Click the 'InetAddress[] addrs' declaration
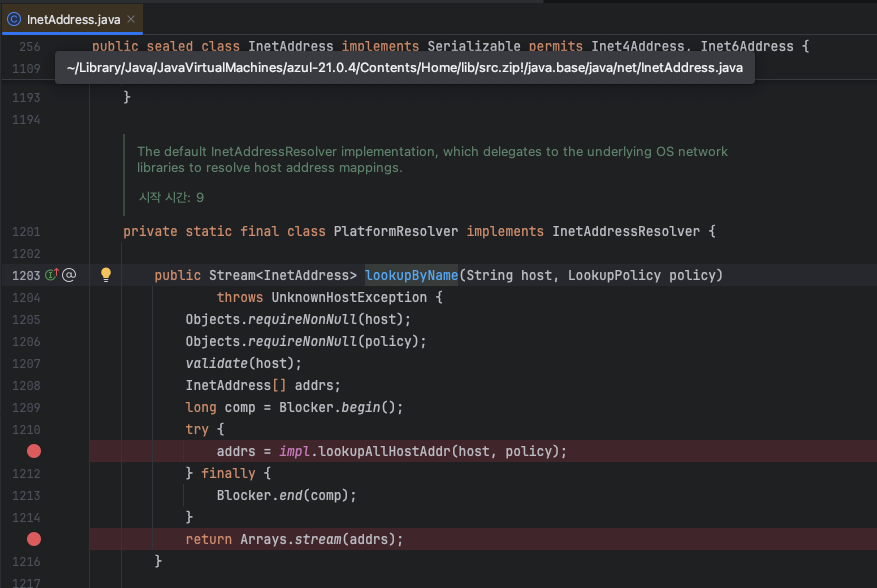 [x=262, y=385]
